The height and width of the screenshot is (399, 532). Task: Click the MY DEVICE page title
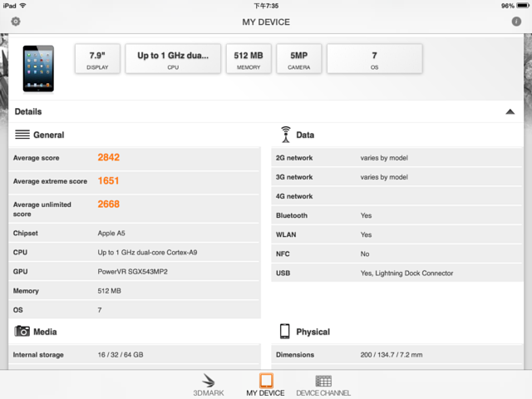point(266,22)
